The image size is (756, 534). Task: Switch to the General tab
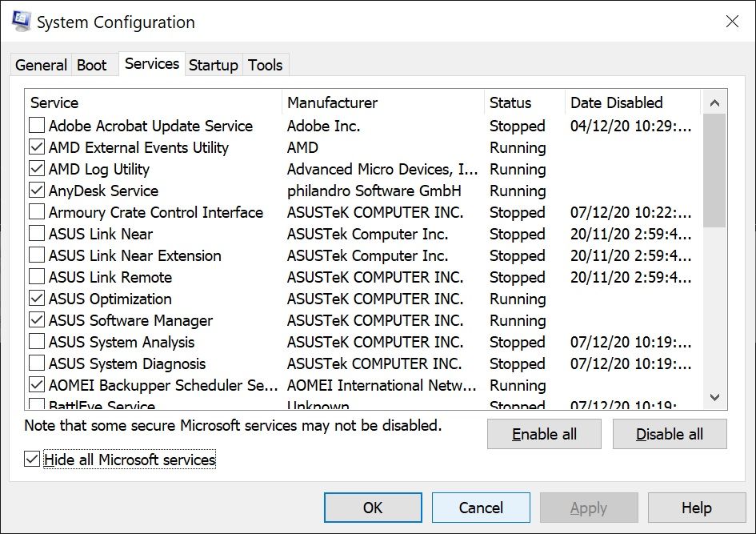(x=41, y=65)
